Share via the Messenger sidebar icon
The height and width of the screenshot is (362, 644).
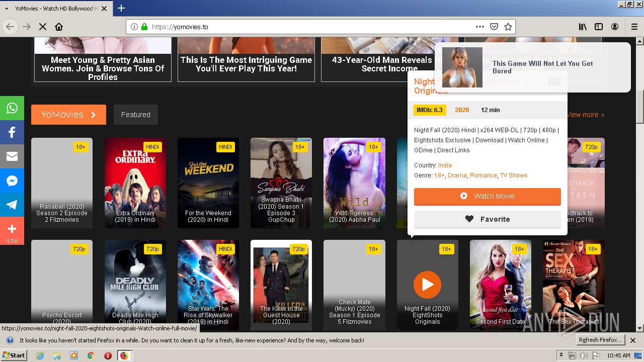12,180
